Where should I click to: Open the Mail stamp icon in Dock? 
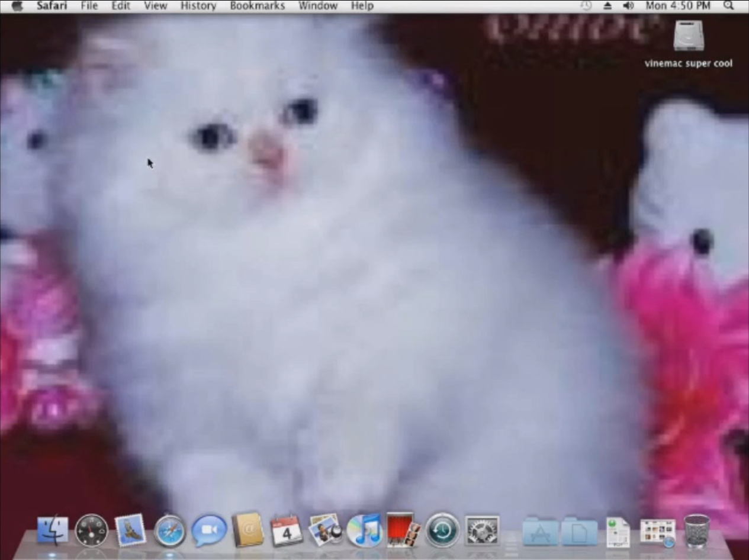point(130,530)
